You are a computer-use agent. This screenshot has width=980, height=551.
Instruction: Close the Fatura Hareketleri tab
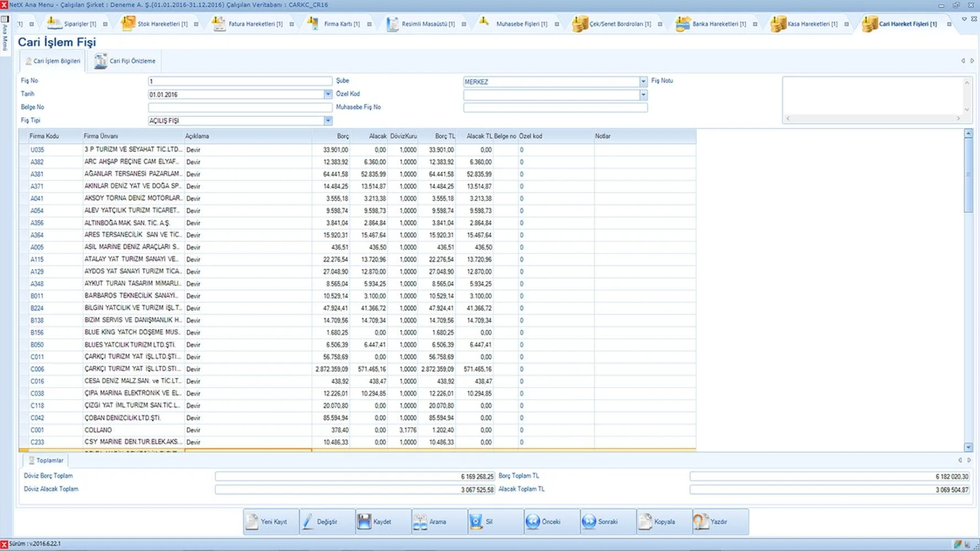(292, 24)
